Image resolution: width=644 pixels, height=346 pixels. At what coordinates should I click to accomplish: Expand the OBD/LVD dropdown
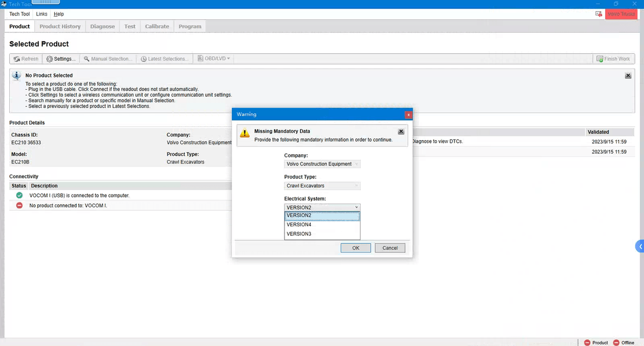pos(215,59)
